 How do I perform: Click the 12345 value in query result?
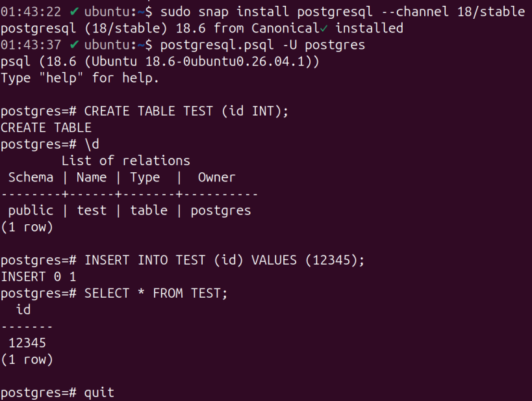(x=27, y=343)
